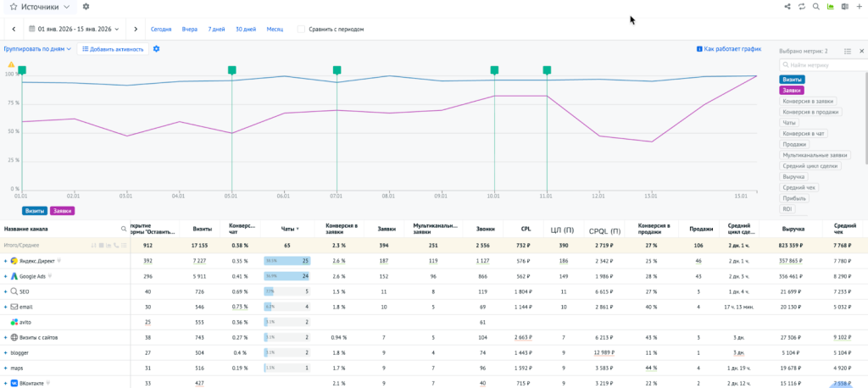Open the date range picker dropdown

coord(75,29)
